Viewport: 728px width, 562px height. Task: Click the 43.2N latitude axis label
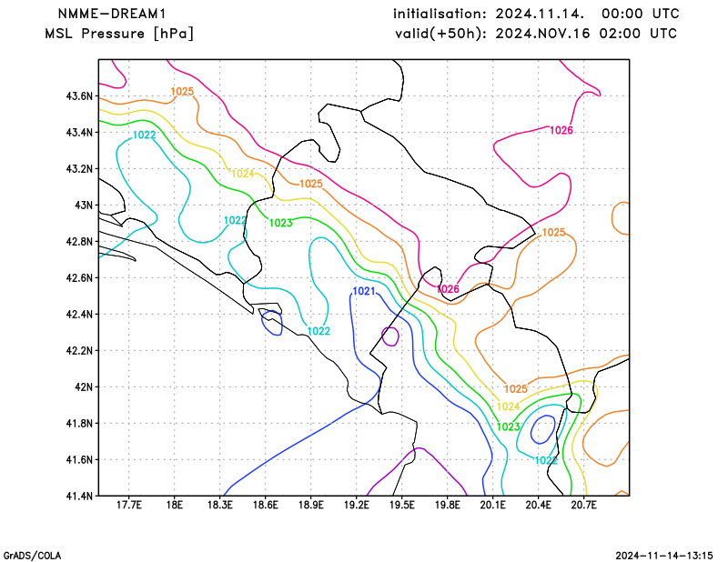click(79, 168)
